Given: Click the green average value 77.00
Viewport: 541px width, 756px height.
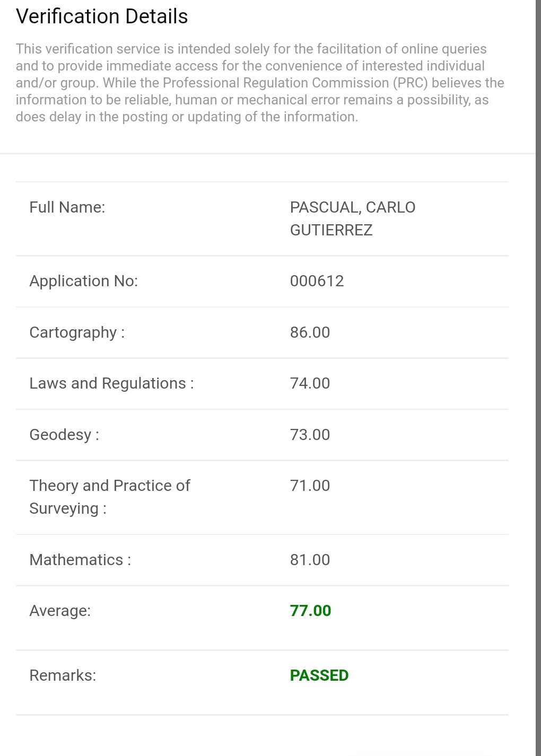Looking at the screenshot, I should 310,611.
